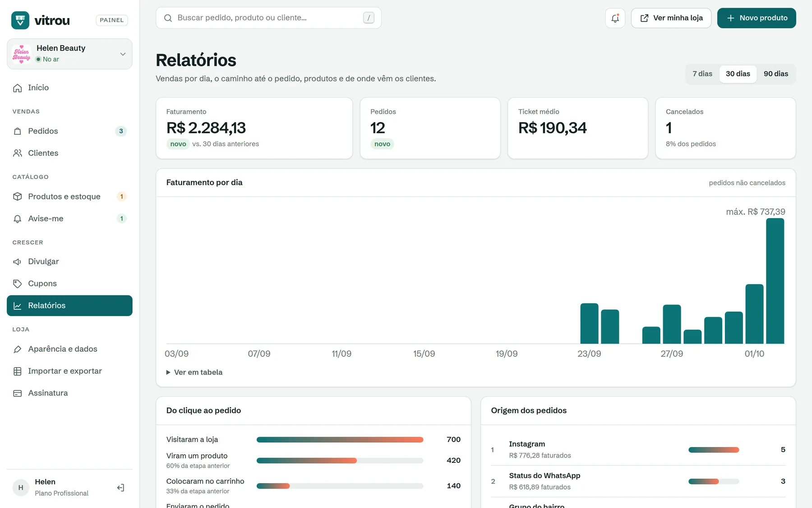This screenshot has height=508, width=812.
Task: Expand the Helen Beauty store switcher chevron
Action: 123,54
